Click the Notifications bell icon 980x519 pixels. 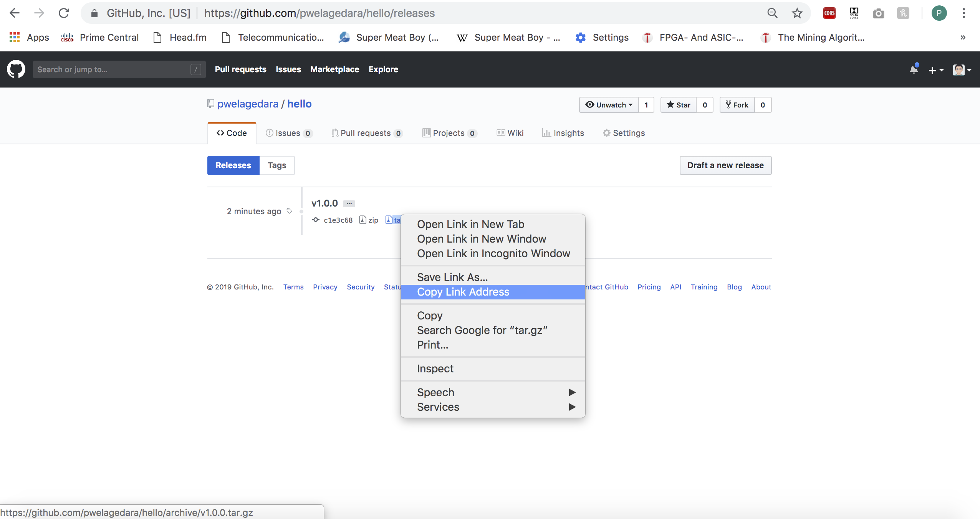pos(913,69)
